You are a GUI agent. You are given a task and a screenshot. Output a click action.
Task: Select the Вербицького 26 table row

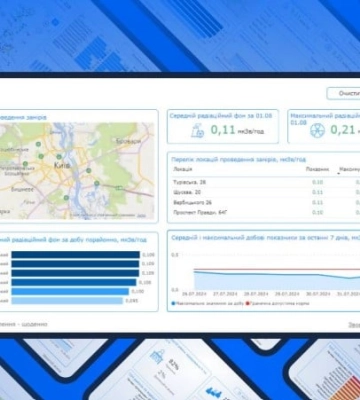click(x=266, y=202)
